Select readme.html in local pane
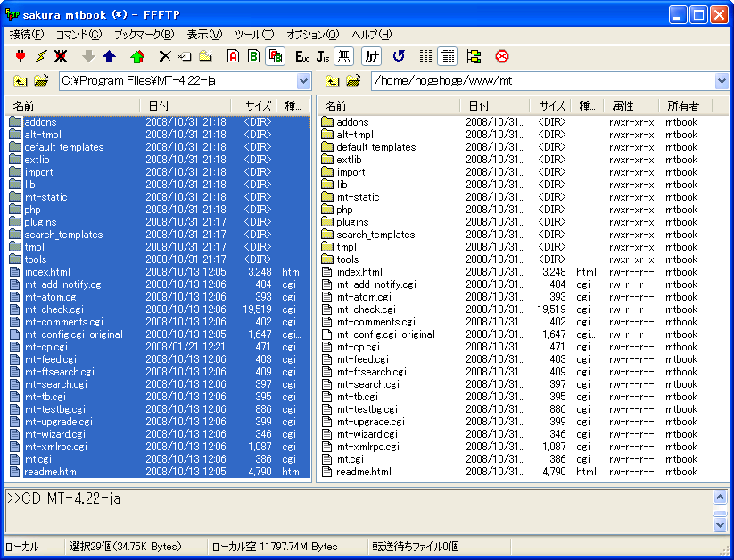Image resolution: width=734 pixels, height=560 pixels. coord(52,472)
